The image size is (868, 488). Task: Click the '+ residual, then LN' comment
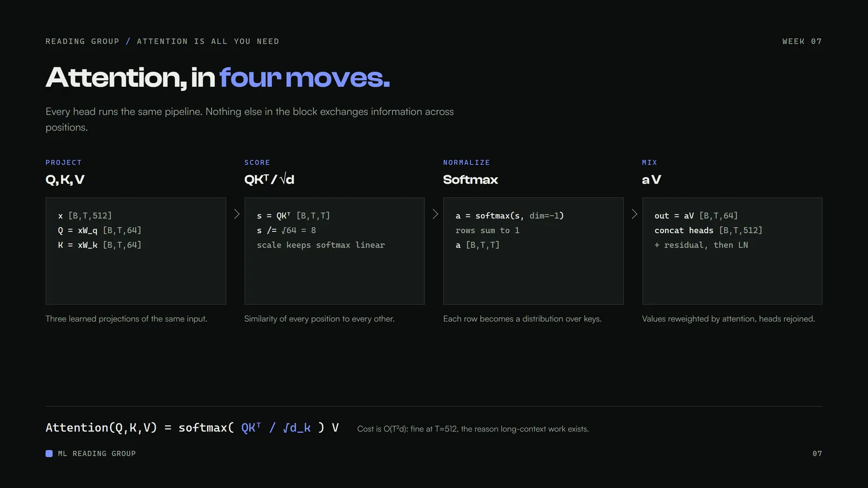click(701, 245)
